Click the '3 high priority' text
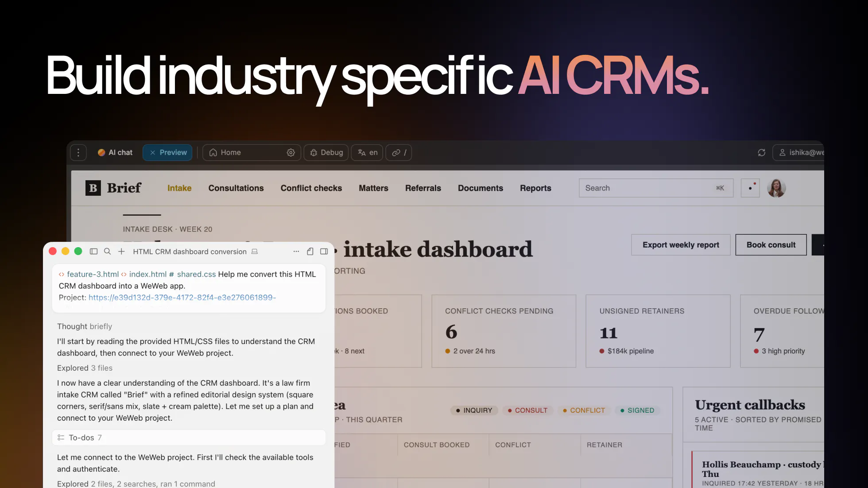868x488 pixels. click(783, 351)
